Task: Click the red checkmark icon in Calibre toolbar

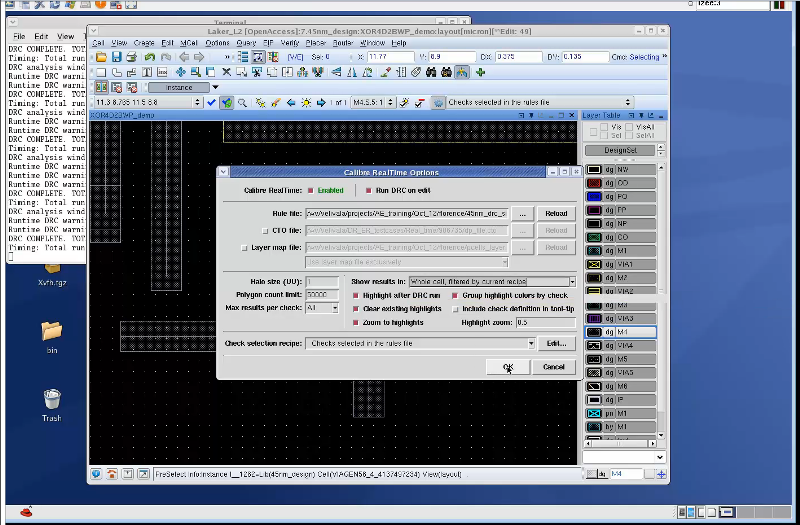Action: pos(419,103)
